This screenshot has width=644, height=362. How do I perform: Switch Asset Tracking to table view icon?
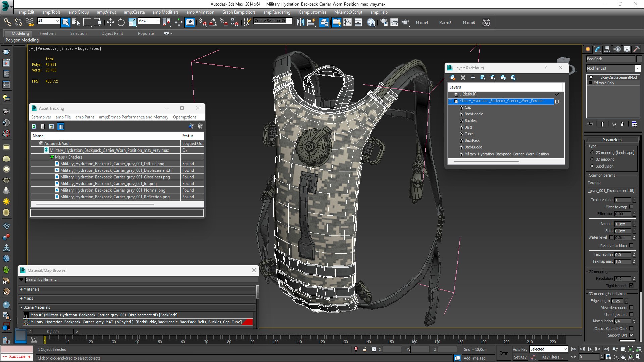point(61,126)
